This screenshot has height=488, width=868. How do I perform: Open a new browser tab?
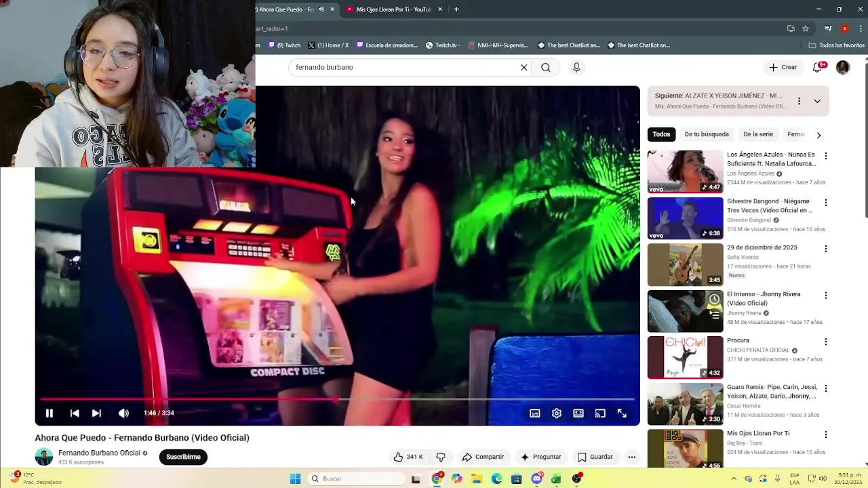point(456,9)
